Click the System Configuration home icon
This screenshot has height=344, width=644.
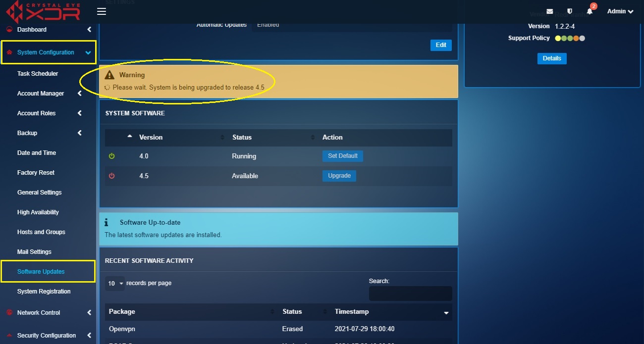tap(9, 52)
